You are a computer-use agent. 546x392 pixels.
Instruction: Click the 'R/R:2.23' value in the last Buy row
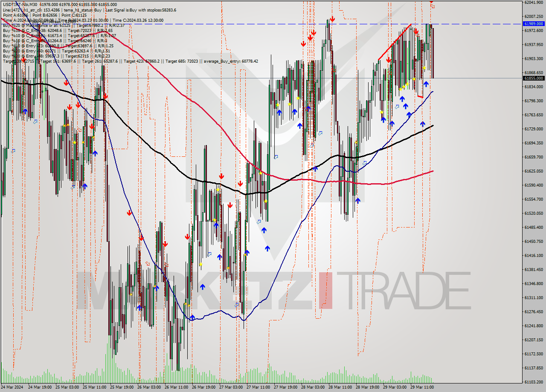102,56
